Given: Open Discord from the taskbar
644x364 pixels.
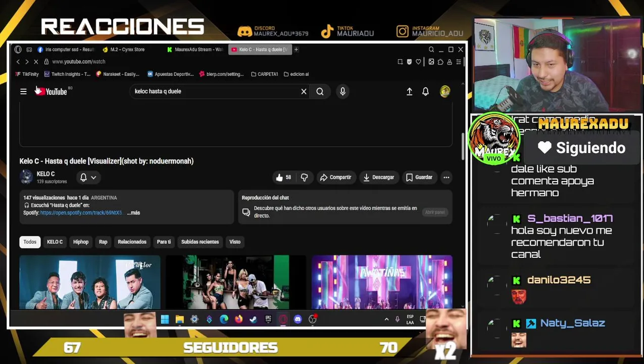Looking at the screenshot, I should (298, 319).
